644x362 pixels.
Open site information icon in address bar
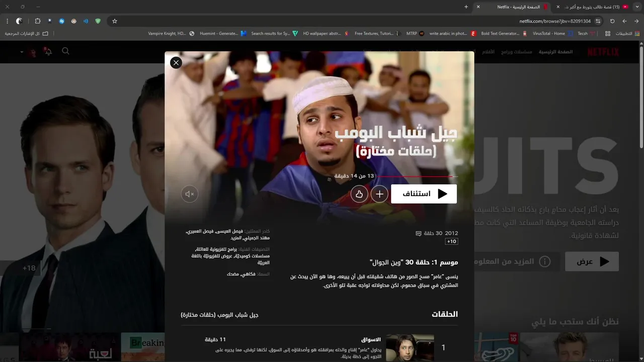coord(598,21)
